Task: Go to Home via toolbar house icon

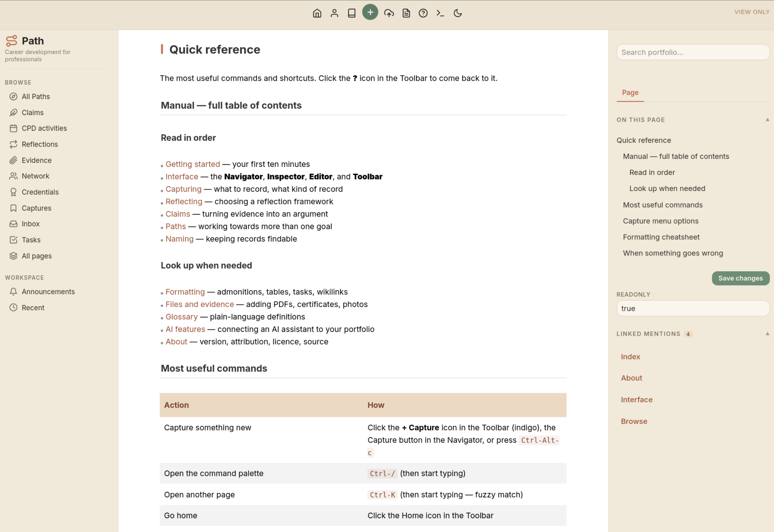Action: click(x=317, y=13)
